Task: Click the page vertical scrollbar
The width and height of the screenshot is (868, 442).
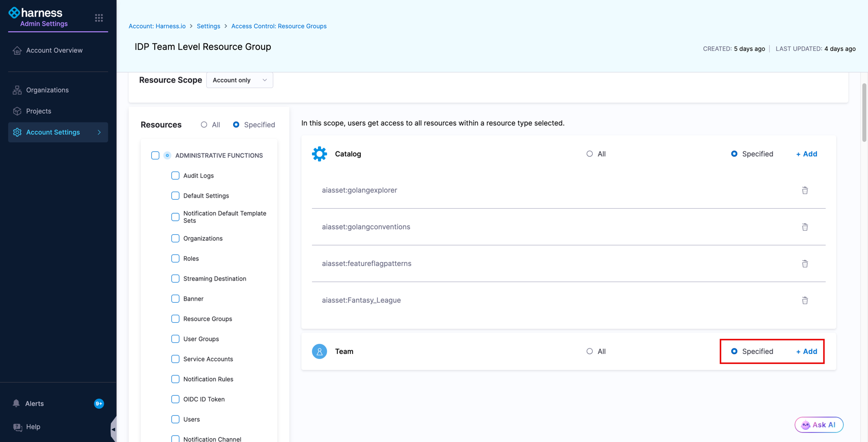Action: (864, 113)
